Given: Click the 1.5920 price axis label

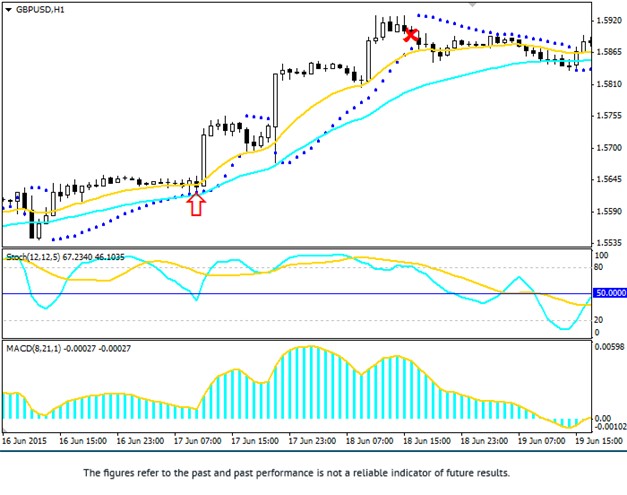Looking at the screenshot, I should point(609,20).
